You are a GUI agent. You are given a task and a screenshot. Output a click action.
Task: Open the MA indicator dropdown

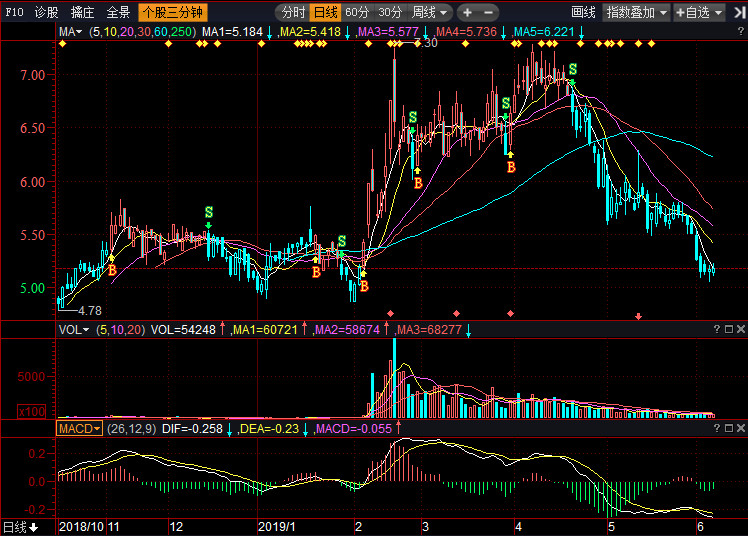[70, 32]
